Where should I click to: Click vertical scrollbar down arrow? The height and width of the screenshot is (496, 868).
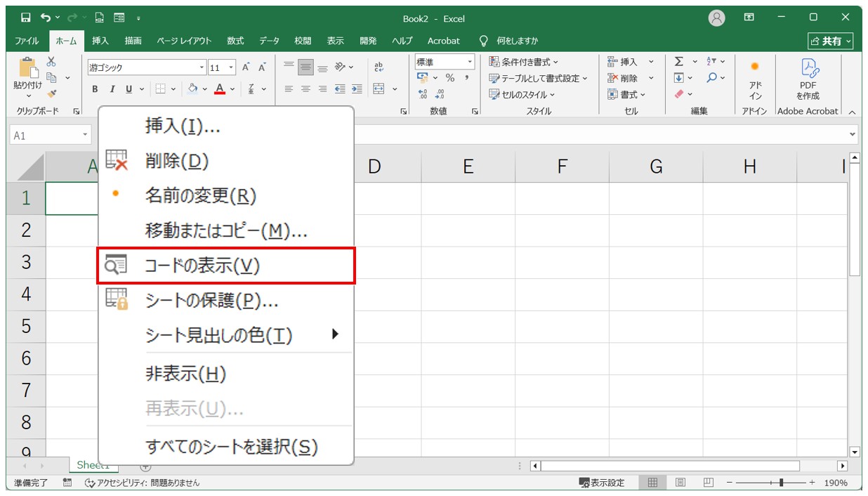(855, 452)
